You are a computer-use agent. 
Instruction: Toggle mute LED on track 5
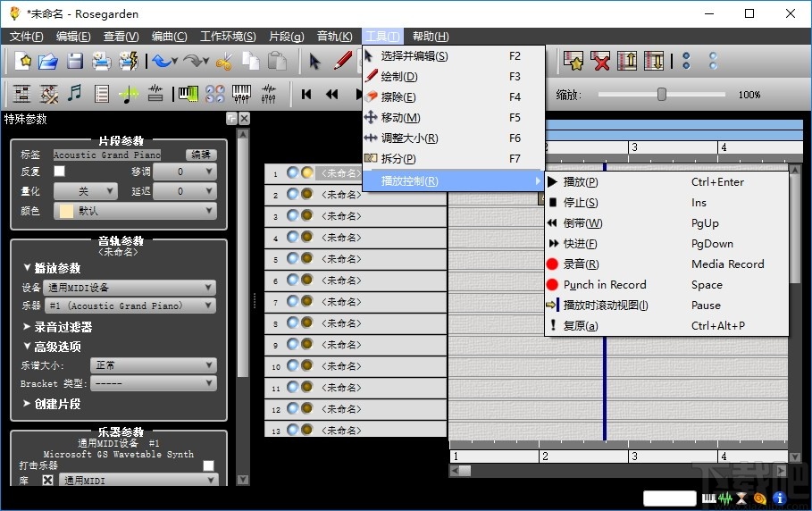click(293, 258)
